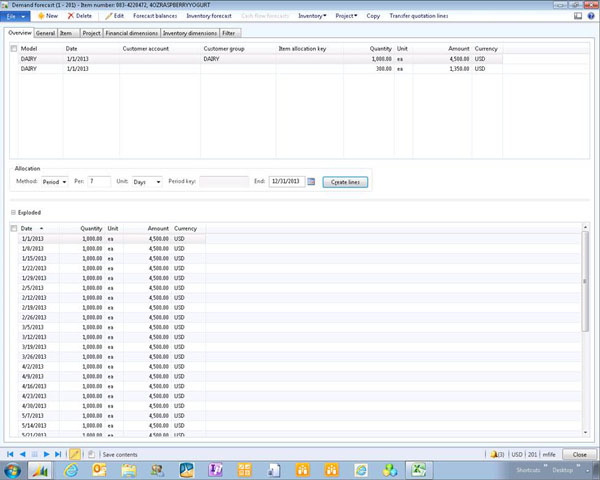Click the DAIRY customer group cell

click(x=238, y=59)
